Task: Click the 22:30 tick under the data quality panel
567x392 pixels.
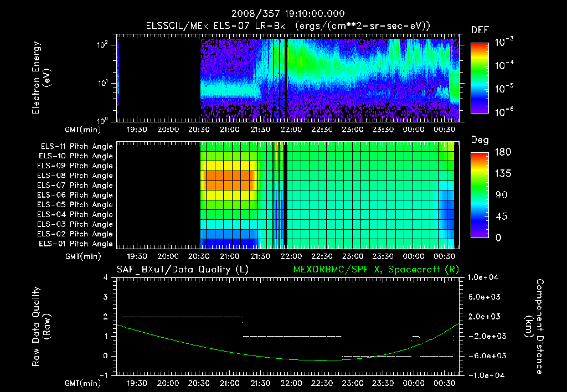Action: click(x=322, y=383)
